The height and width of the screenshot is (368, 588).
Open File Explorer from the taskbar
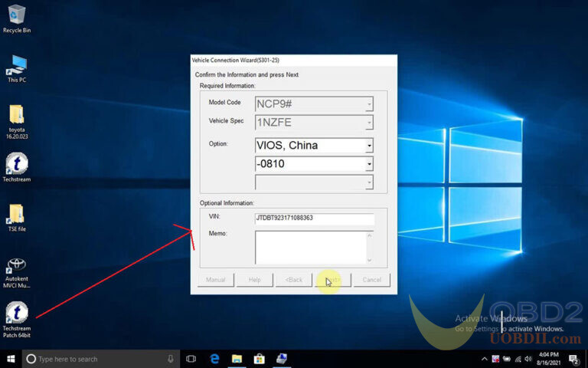237,359
